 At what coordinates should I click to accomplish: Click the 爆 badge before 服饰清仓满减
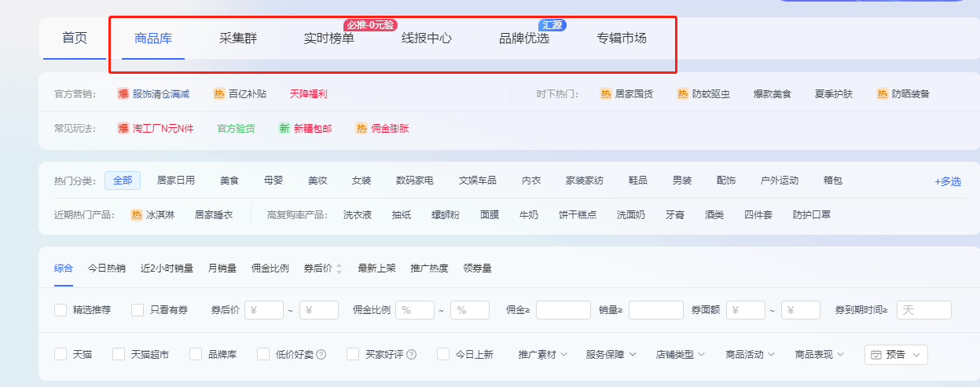click(123, 94)
